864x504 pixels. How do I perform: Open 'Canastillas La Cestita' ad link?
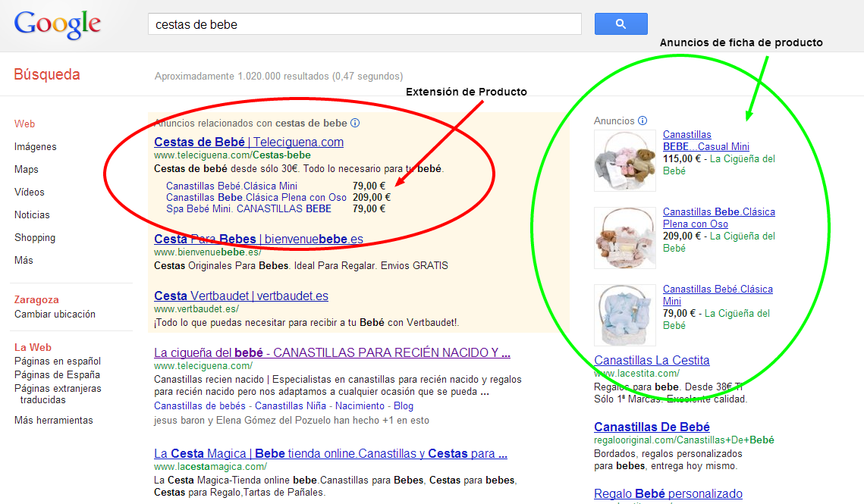click(652, 360)
